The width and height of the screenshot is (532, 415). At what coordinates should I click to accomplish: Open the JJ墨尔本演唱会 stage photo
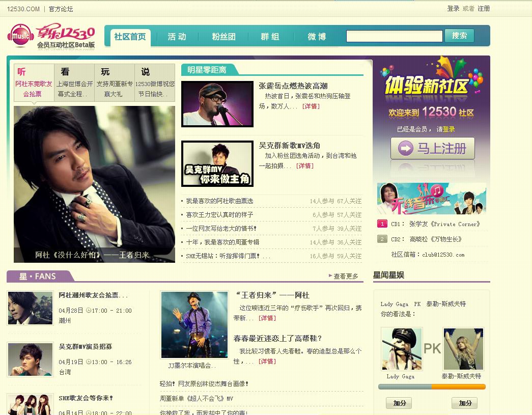[x=194, y=325]
